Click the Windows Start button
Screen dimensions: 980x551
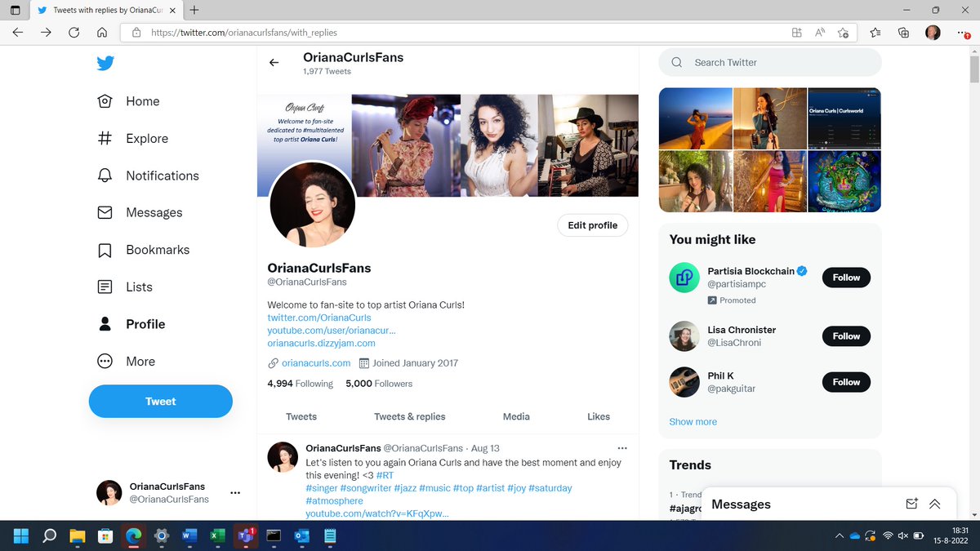coord(20,536)
